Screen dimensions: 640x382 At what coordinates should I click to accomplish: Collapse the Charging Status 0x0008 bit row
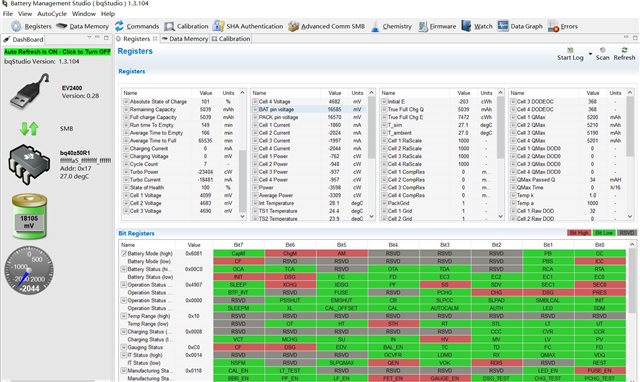[x=124, y=332]
